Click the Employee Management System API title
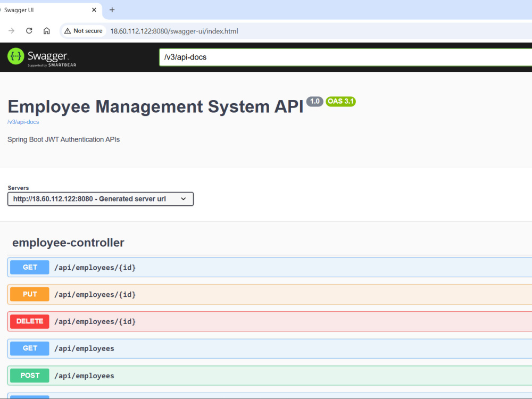 tap(155, 106)
